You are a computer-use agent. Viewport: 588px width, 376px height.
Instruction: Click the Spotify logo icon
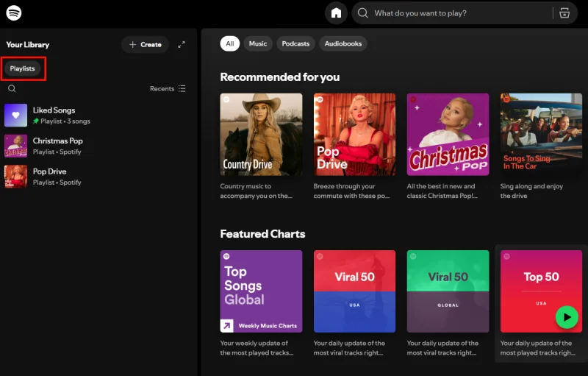pos(14,13)
